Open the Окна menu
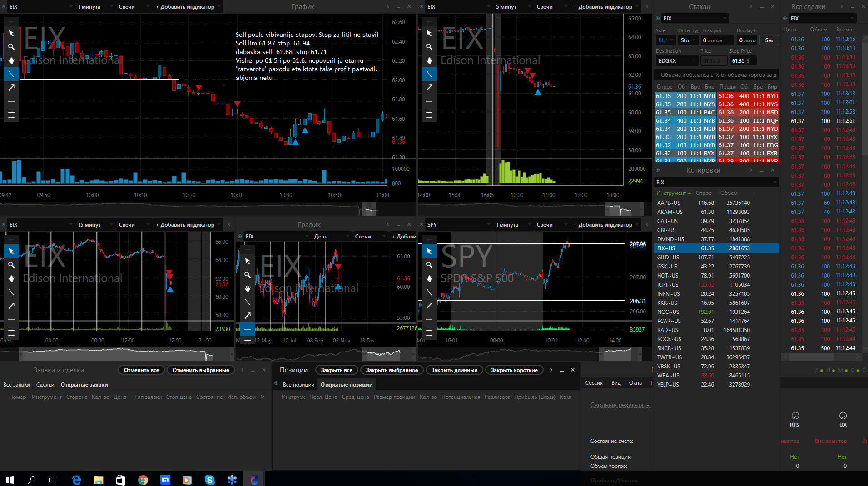 pyautogui.click(x=635, y=383)
